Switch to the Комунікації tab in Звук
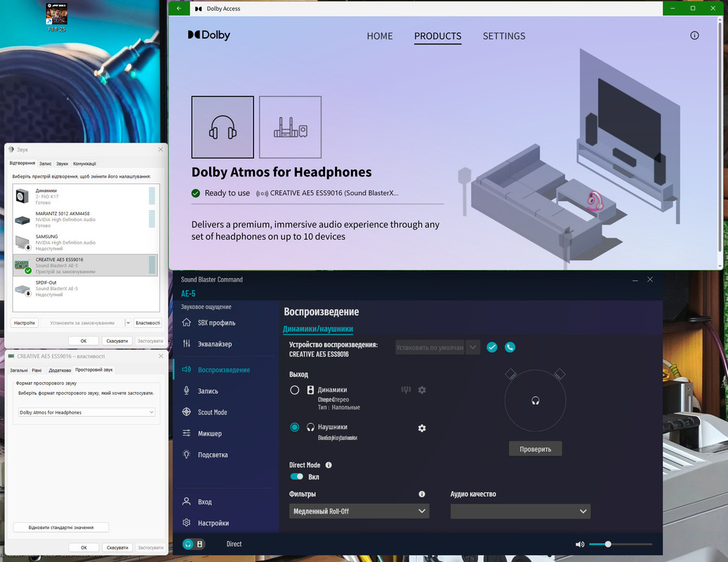The image size is (728, 562). [84, 164]
